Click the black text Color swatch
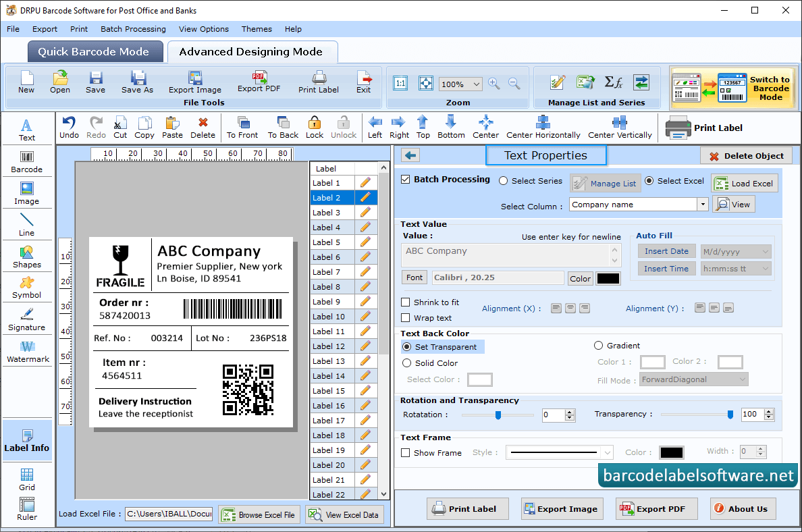 (x=608, y=279)
